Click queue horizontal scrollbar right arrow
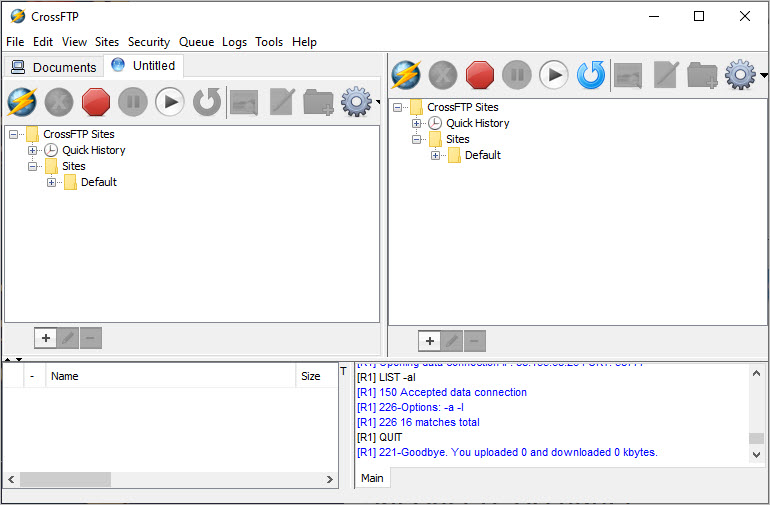Screen dimensions: 770x505 point(330,479)
